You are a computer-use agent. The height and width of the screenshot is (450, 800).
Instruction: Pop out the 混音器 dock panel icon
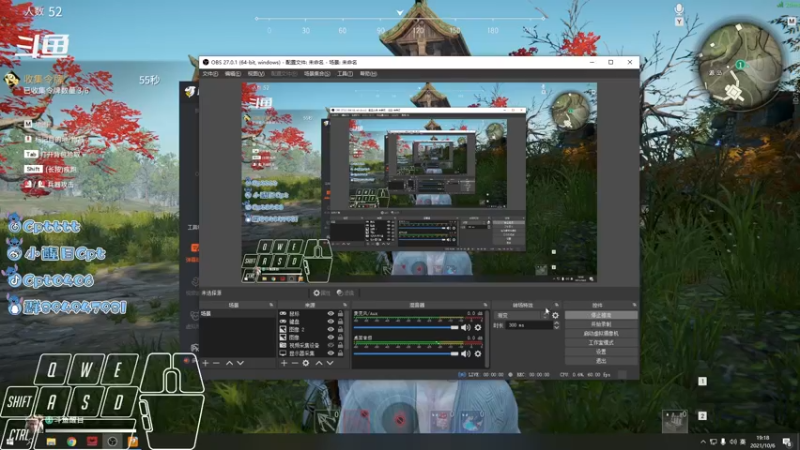[485, 305]
